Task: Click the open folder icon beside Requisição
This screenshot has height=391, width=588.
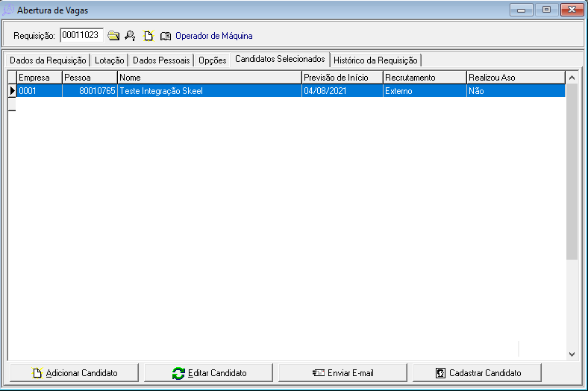Action: click(x=113, y=35)
